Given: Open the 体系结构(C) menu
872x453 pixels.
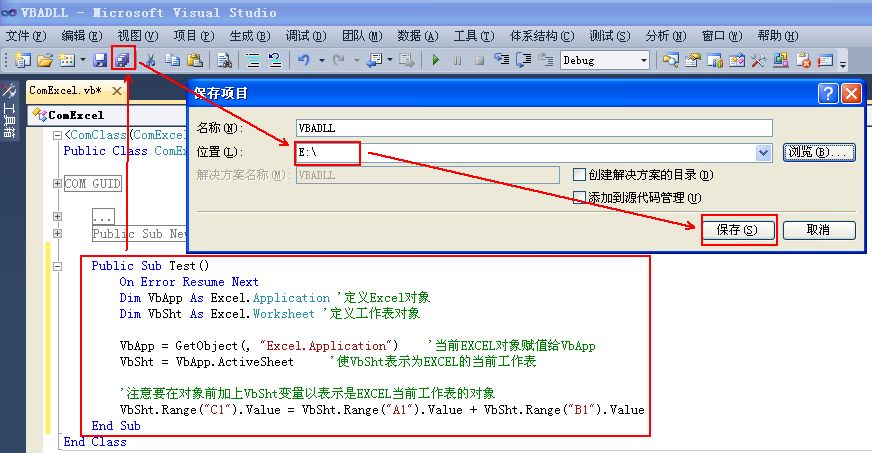Looking at the screenshot, I should pos(542,36).
